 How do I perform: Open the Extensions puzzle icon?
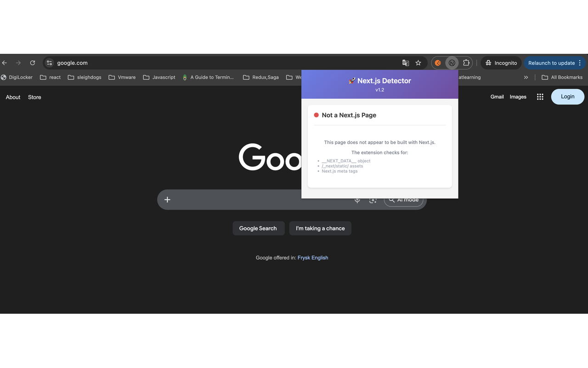pos(466,63)
